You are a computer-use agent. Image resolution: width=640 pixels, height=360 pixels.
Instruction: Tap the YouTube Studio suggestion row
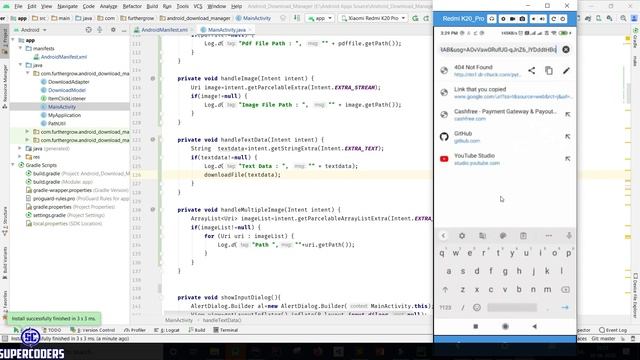click(x=505, y=159)
